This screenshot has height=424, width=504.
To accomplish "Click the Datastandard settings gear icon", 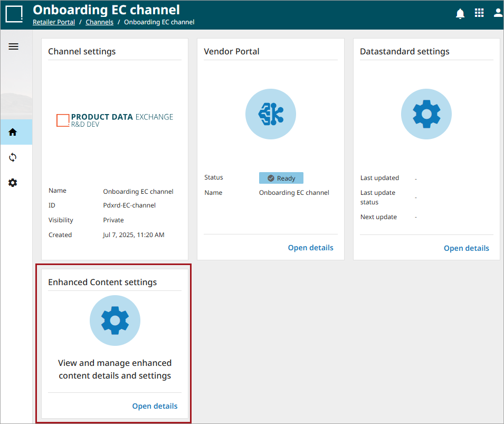I will click(x=426, y=114).
